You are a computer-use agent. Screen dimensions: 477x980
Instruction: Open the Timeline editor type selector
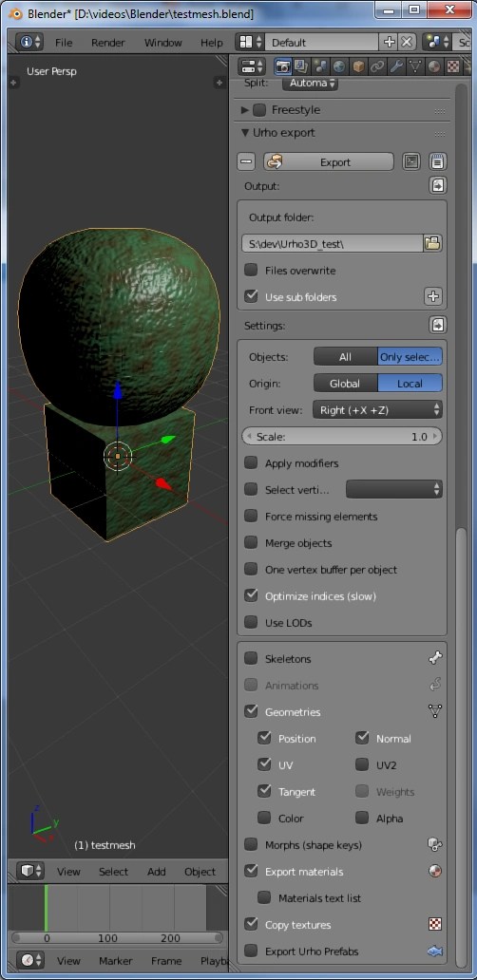[30, 960]
